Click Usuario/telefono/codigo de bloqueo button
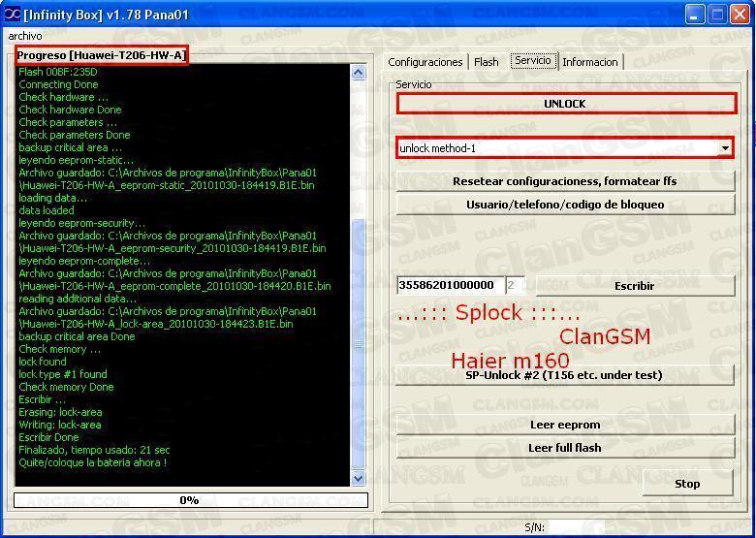The image size is (756, 538). click(565, 205)
